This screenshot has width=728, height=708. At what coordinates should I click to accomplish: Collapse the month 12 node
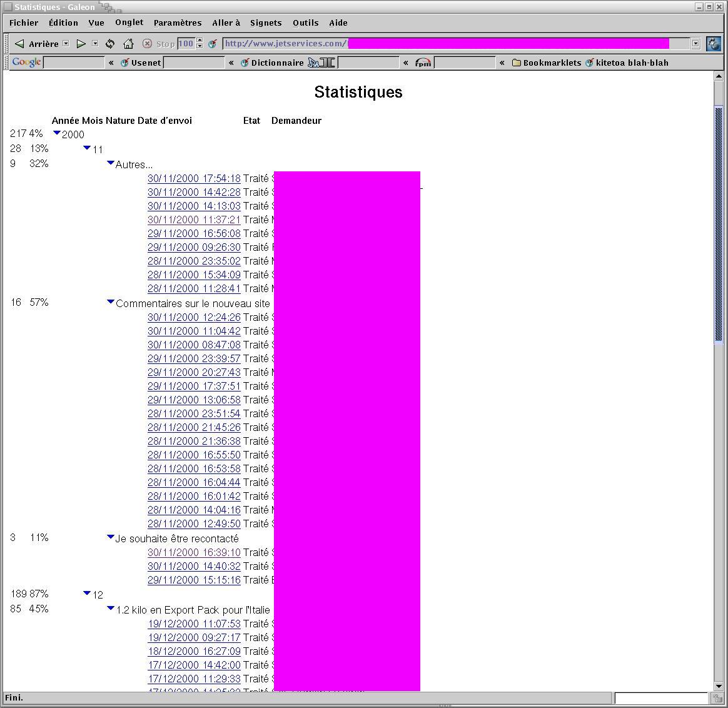87,593
